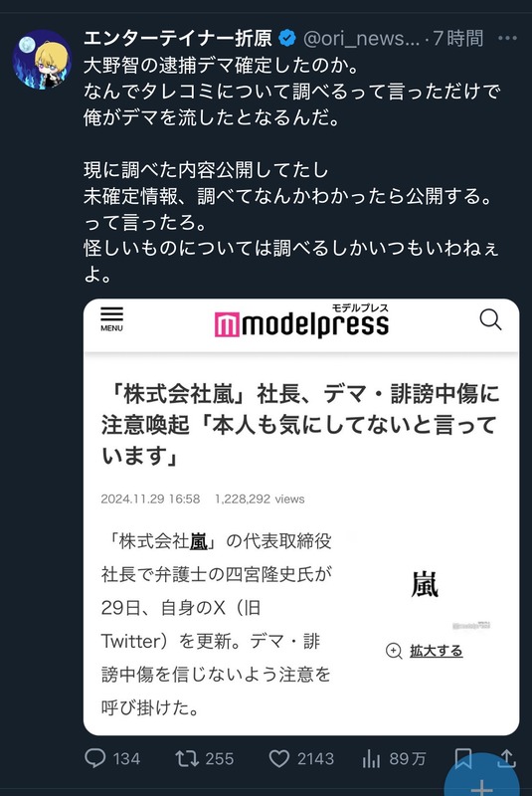
Task: Click the display name エンターテイナー折原
Action: [x=178, y=39]
